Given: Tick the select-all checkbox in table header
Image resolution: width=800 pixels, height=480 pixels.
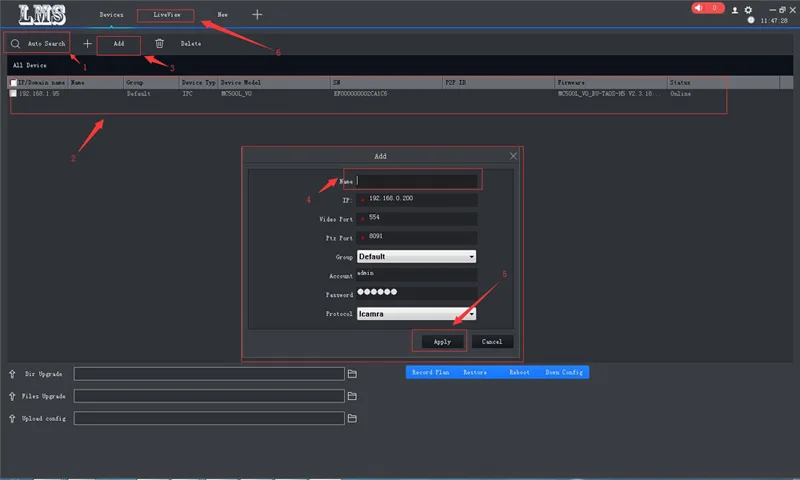Looking at the screenshot, I should (13, 83).
